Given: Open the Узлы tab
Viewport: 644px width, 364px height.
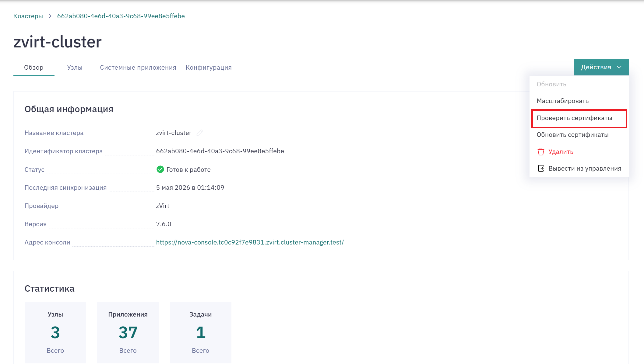Looking at the screenshot, I should pos(75,68).
